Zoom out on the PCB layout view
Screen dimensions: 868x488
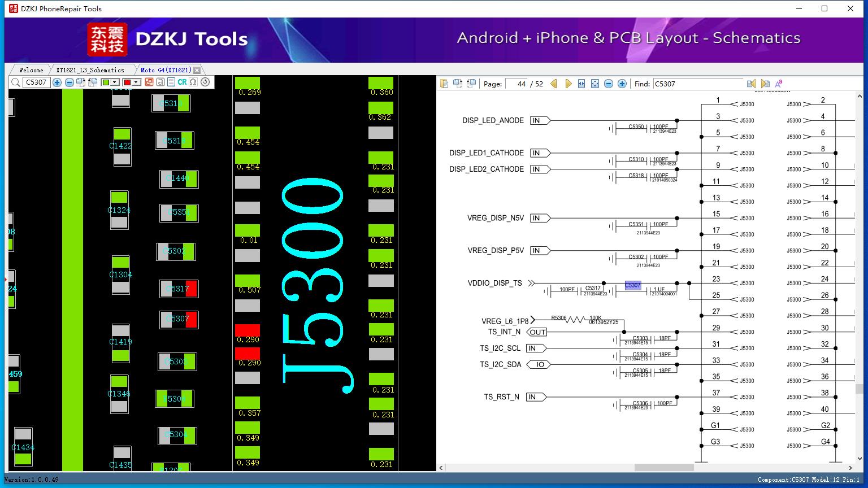point(70,82)
